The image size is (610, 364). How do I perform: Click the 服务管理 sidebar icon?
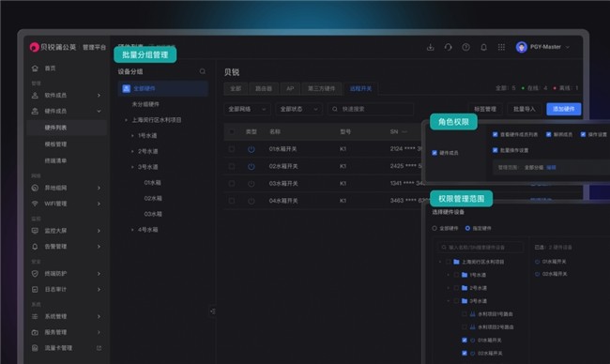coord(35,332)
